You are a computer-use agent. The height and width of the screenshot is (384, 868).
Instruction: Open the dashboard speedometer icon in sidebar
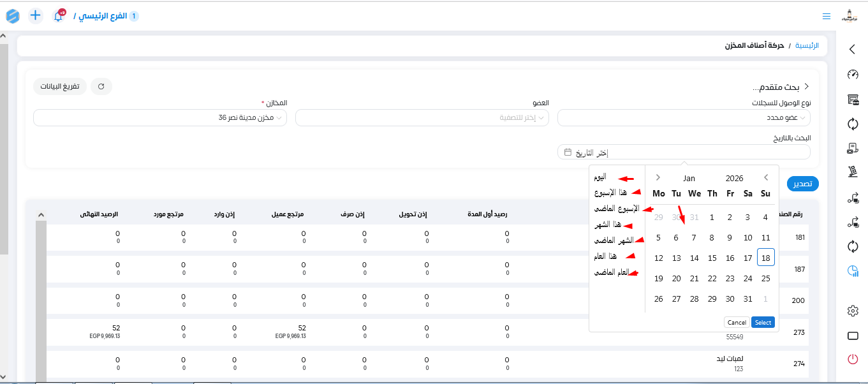pyautogui.click(x=853, y=75)
